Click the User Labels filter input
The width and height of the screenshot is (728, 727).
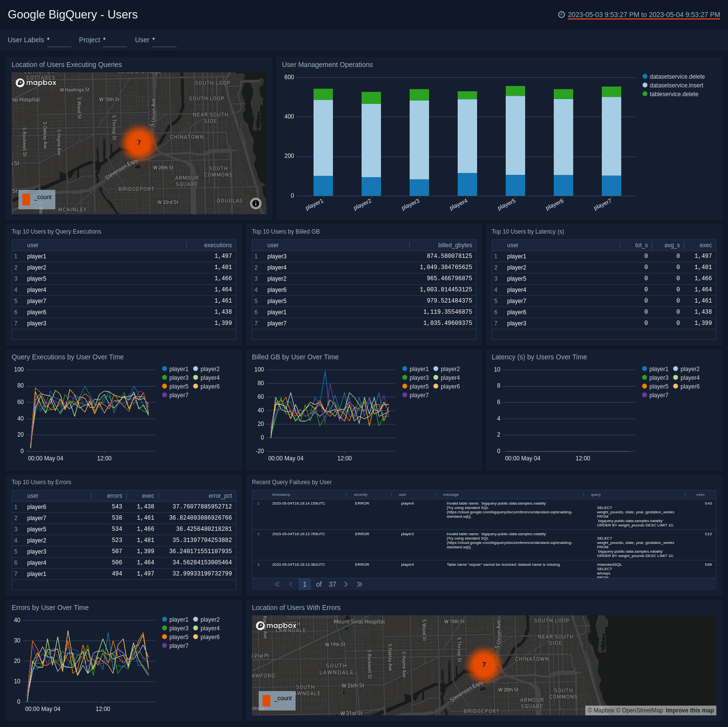coord(59,40)
